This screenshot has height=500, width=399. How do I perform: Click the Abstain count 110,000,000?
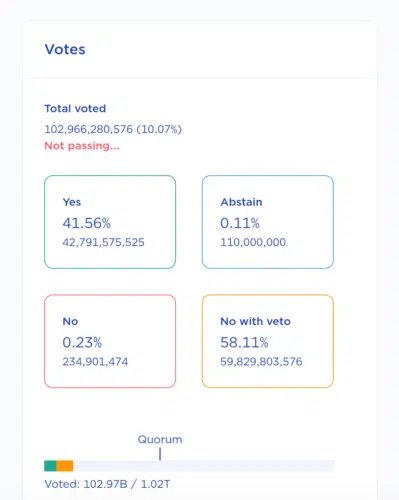point(253,242)
